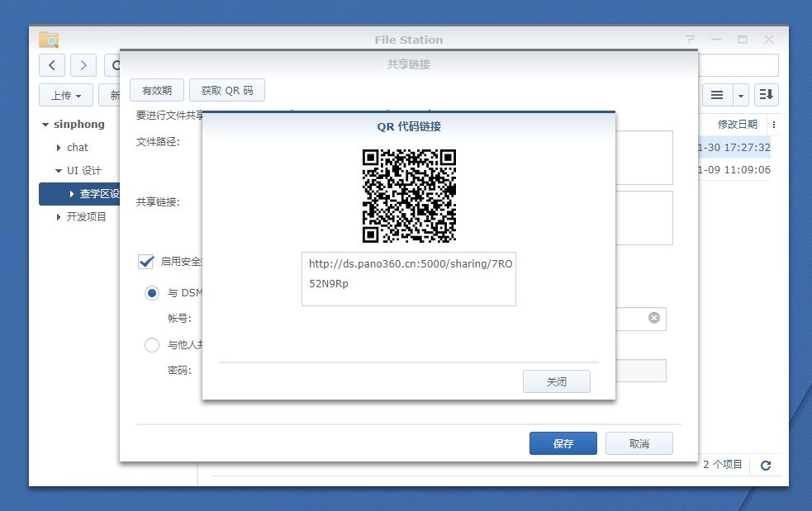Image resolution: width=812 pixels, height=511 pixels.
Task: Cancel the sharing link dialog
Action: [x=639, y=443]
